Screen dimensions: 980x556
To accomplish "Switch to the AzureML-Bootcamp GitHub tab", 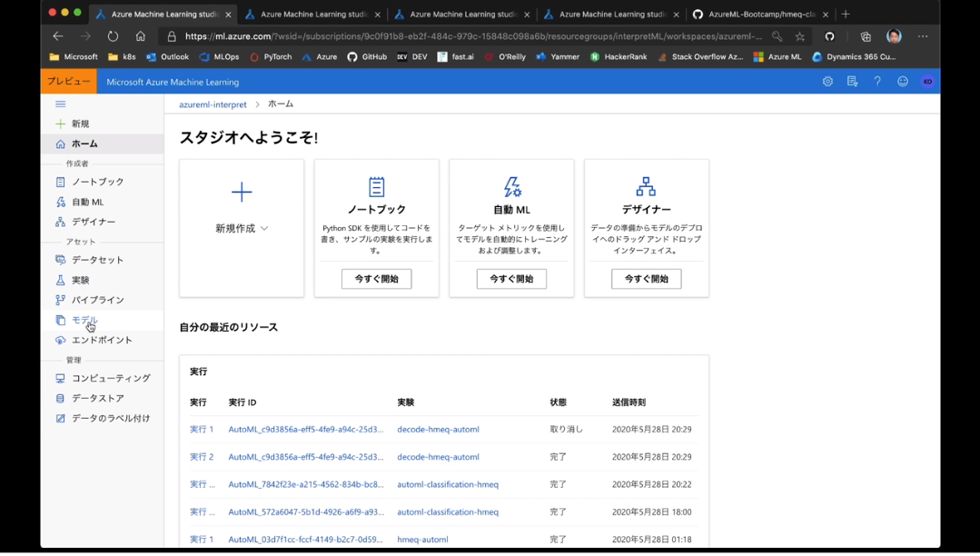I will click(761, 14).
